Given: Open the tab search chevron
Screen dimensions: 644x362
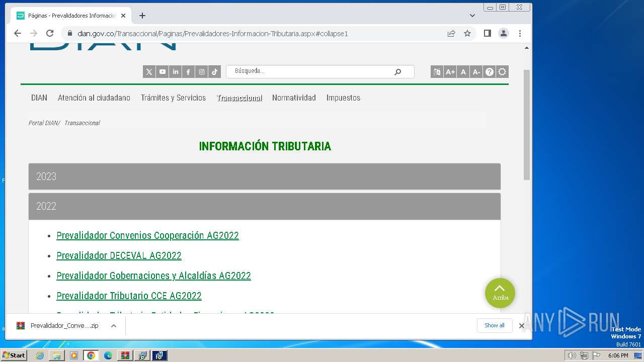Looking at the screenshot, I should coord(472,16).
